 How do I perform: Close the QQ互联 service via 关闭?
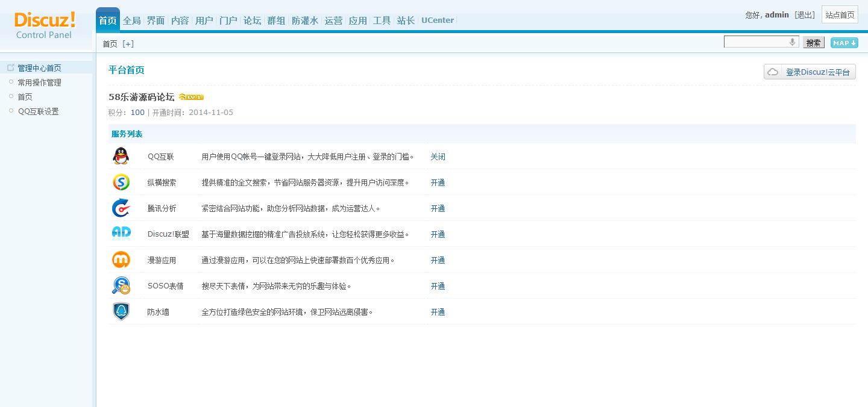pos(438,157)
